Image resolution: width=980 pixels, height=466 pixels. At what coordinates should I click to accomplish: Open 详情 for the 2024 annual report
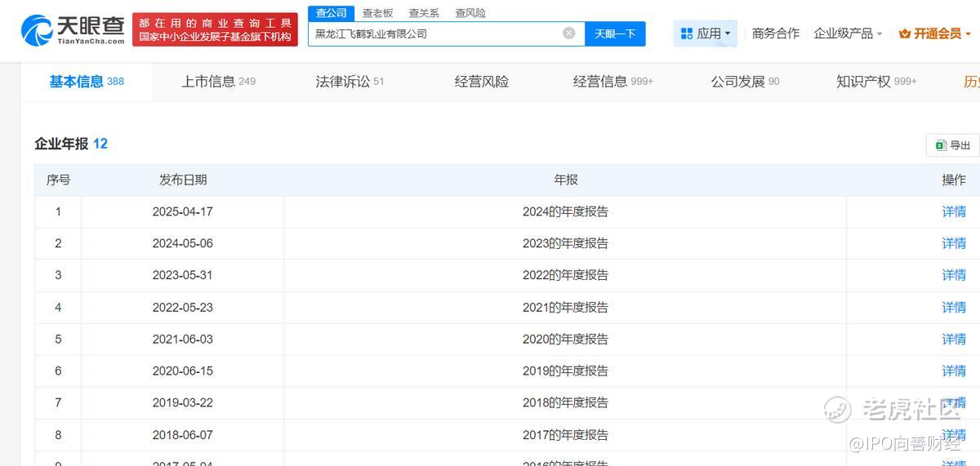[x=954, y=211]
